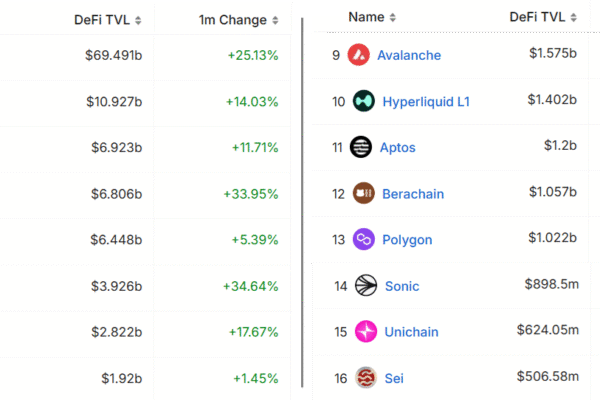This screenshot has height=400, width=600.
Task: Click the pink Unichain logo
Action: click(x=366, y=331)
